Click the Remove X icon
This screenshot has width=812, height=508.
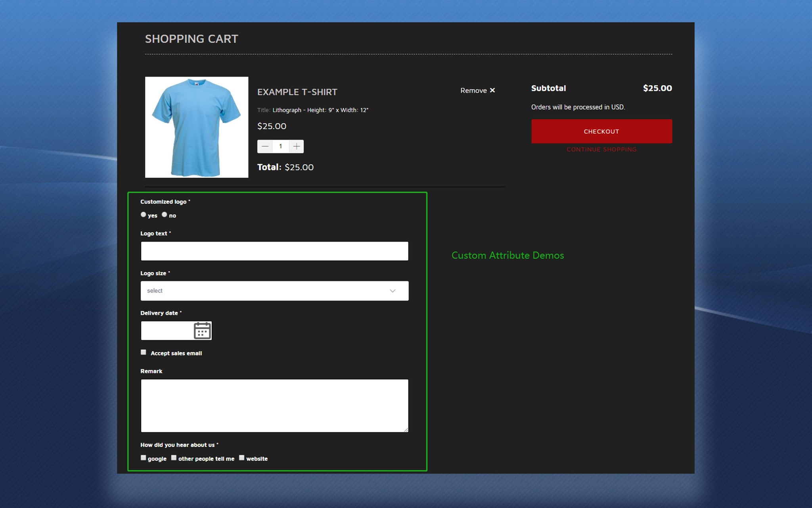pos(492,90)
